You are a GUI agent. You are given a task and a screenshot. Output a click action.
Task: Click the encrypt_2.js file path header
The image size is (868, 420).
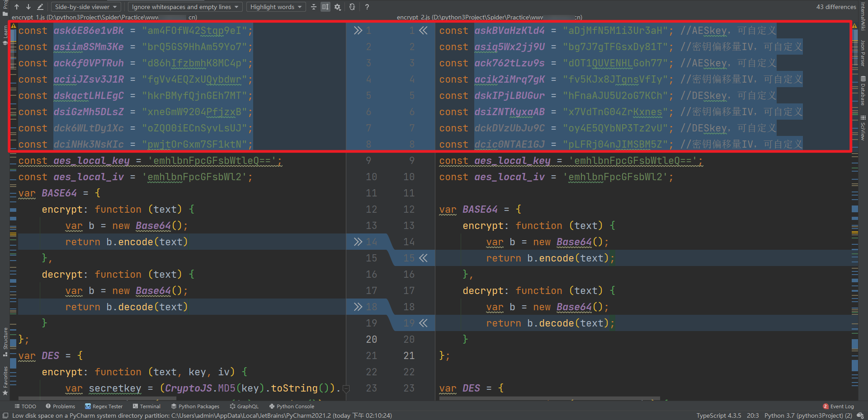(x=489, y=17)
